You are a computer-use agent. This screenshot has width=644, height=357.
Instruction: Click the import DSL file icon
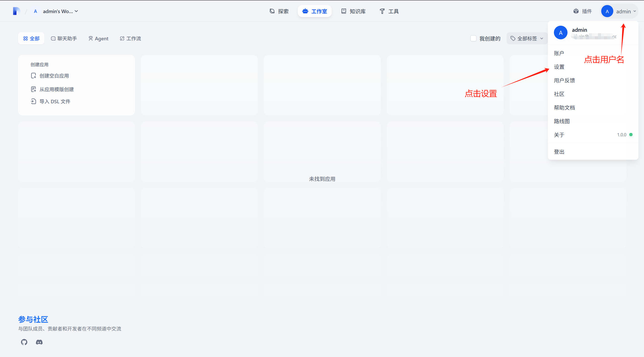point(33,101)
